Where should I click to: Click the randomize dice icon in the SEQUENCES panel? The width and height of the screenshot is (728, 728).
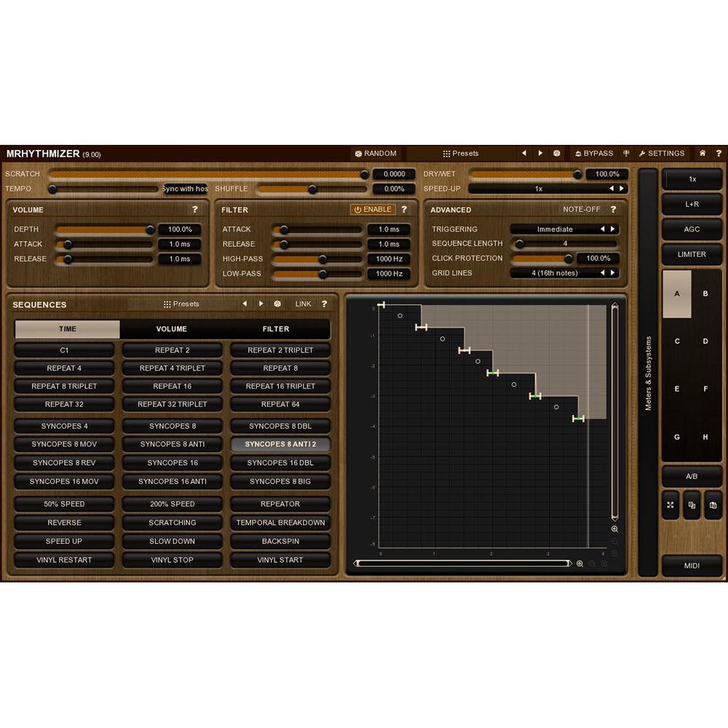(279, 304)
